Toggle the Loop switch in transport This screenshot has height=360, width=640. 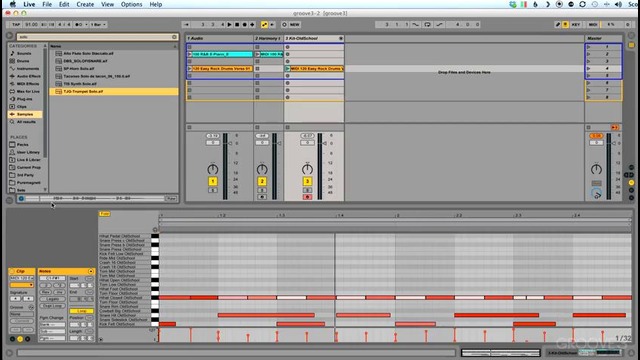tap(427, 24)
